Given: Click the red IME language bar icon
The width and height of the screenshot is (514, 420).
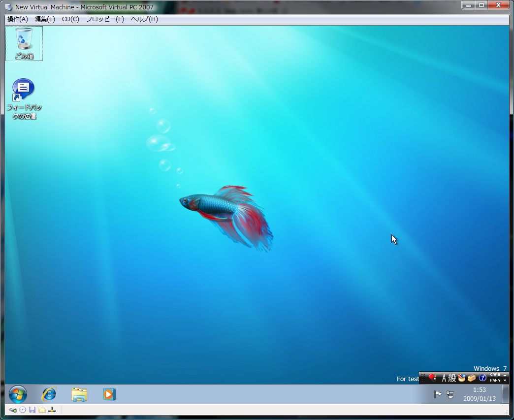Looking at the screenshot, I should click(x=432, y=378).
